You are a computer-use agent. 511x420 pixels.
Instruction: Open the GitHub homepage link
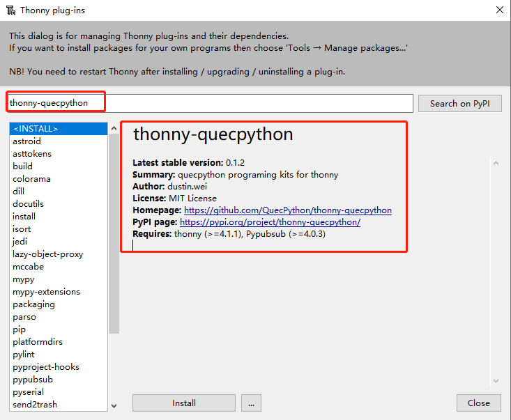coord(288,210)
